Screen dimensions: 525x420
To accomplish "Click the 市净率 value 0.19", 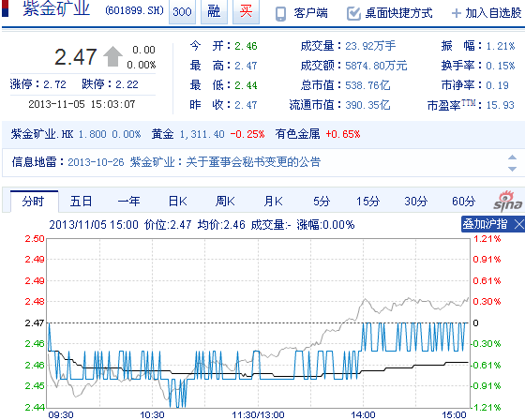I will pyautogui.click(x=497, y=85).
